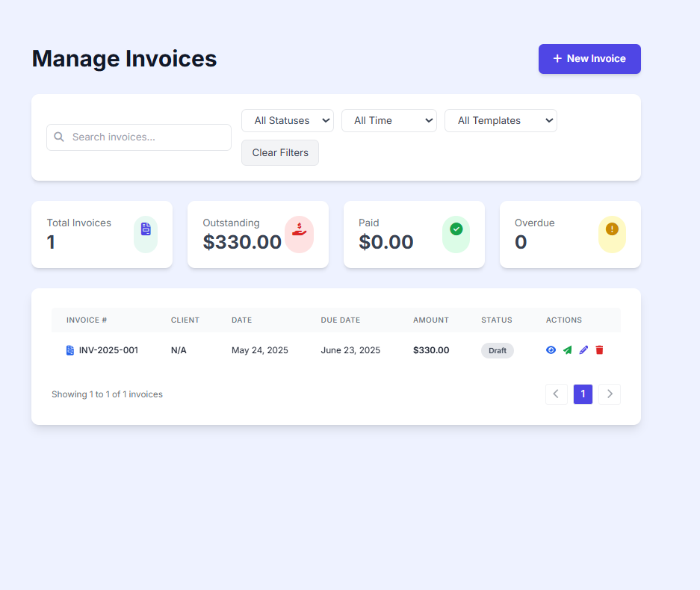Click the Overdue count 0
This screenshot has height=590, width=700.
[x=521, y=242]
